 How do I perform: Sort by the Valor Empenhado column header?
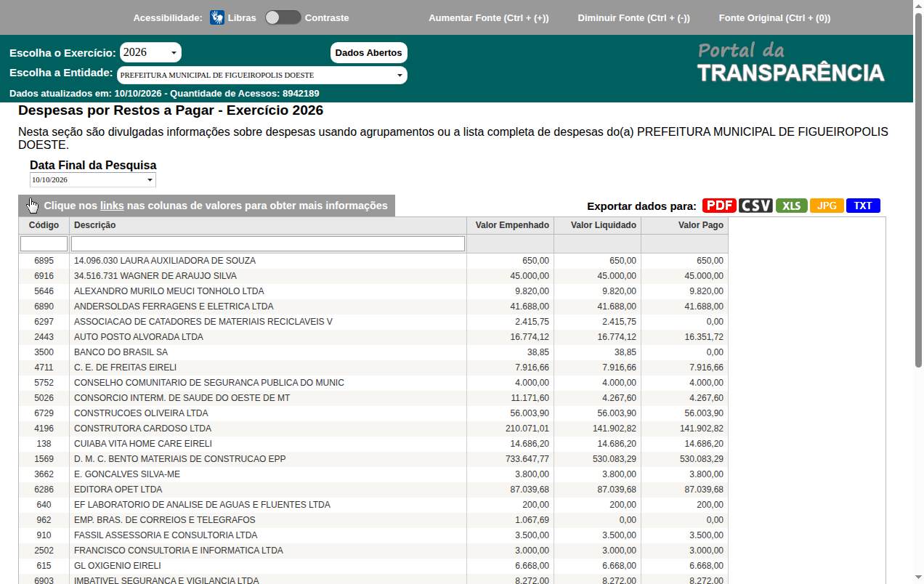point(510,225)
